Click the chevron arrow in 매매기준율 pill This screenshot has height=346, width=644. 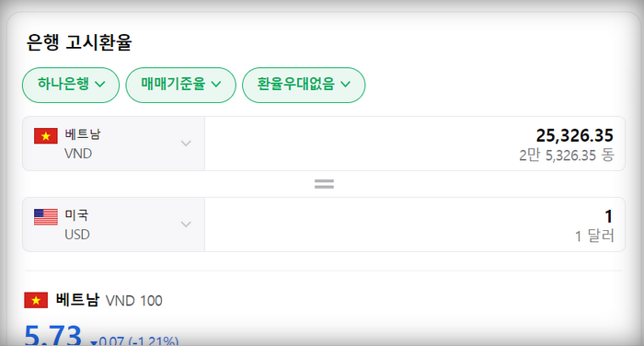(216, 85)
